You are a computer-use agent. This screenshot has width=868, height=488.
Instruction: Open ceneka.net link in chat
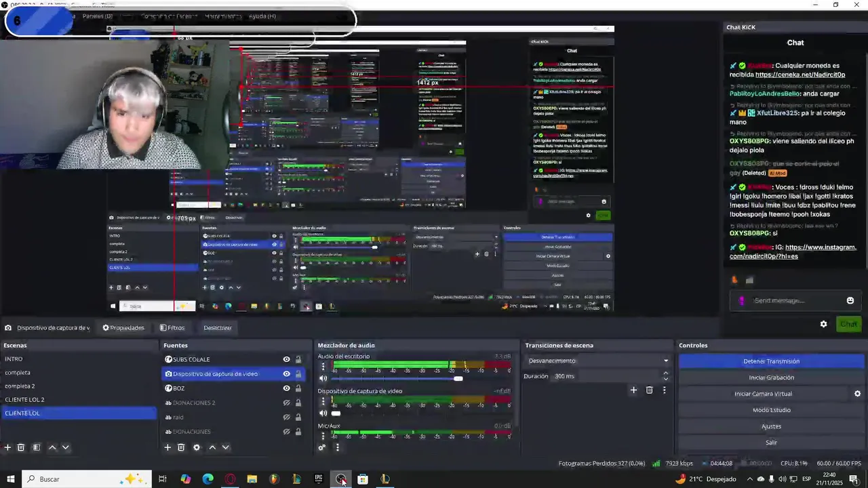(x=800, y=75)
